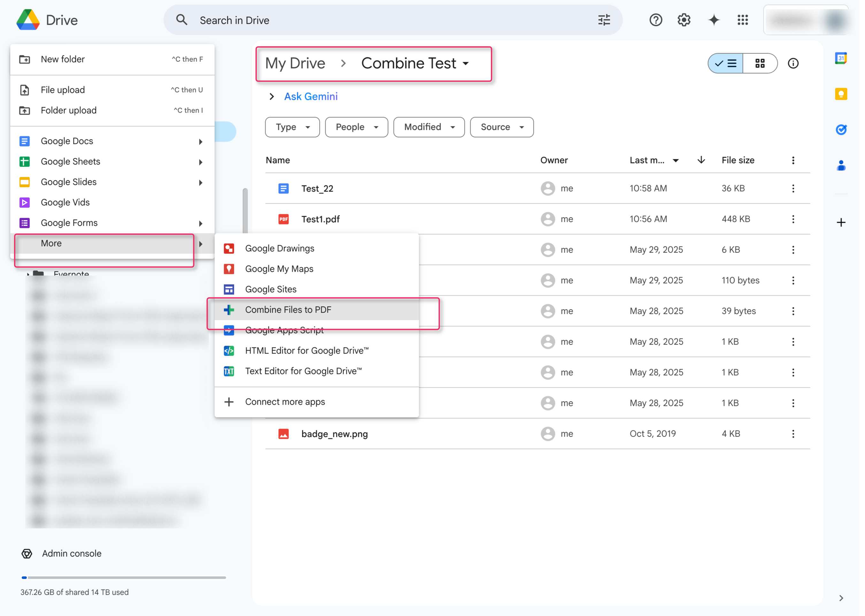The width and height of the screenshot is (865, 616).
Task: Open Google Keep in the side panel
Action: pos(840,94)
